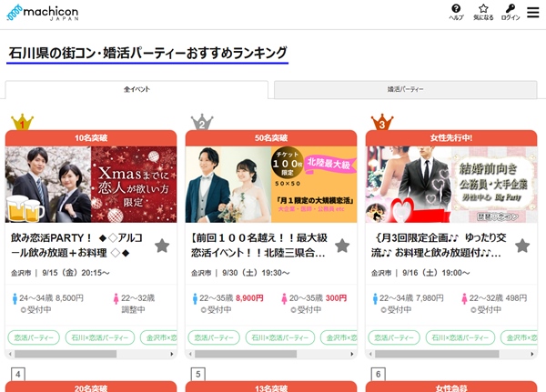Click the 10名突破 banner

(91, 138)
